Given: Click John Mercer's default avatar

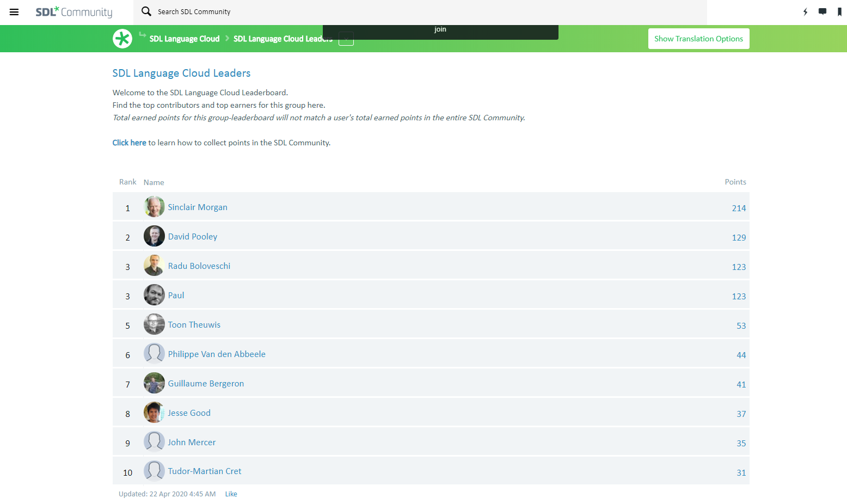Looking at the screenshot, I should [x=154, y=442].
